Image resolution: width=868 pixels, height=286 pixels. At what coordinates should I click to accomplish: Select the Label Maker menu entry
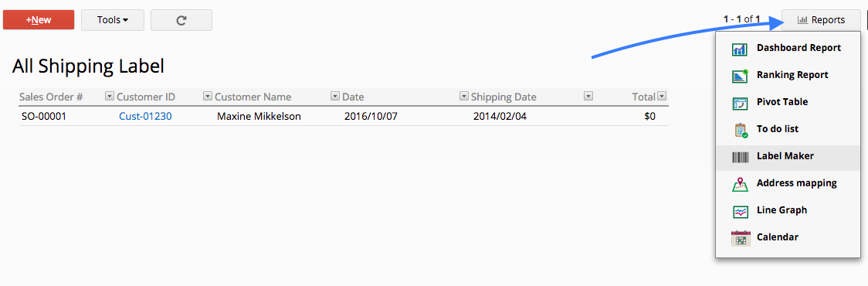click(788, 157)
